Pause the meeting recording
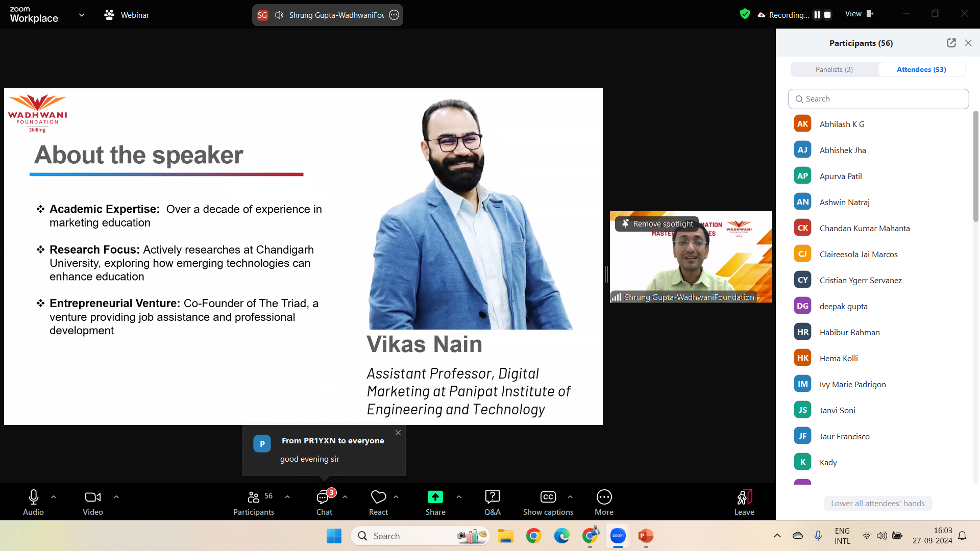980x551 pixels. click(x=817, y=15)
